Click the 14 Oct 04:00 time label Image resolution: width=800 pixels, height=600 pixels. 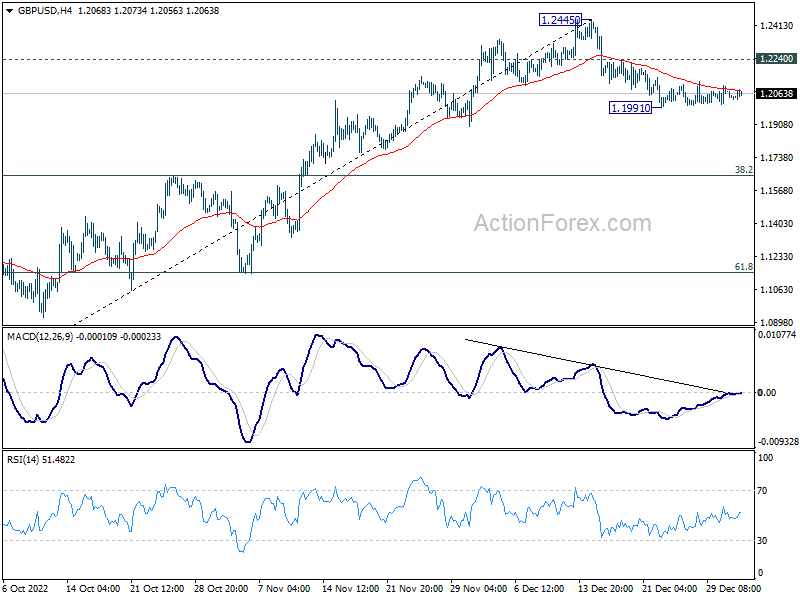tap(93, 588)
